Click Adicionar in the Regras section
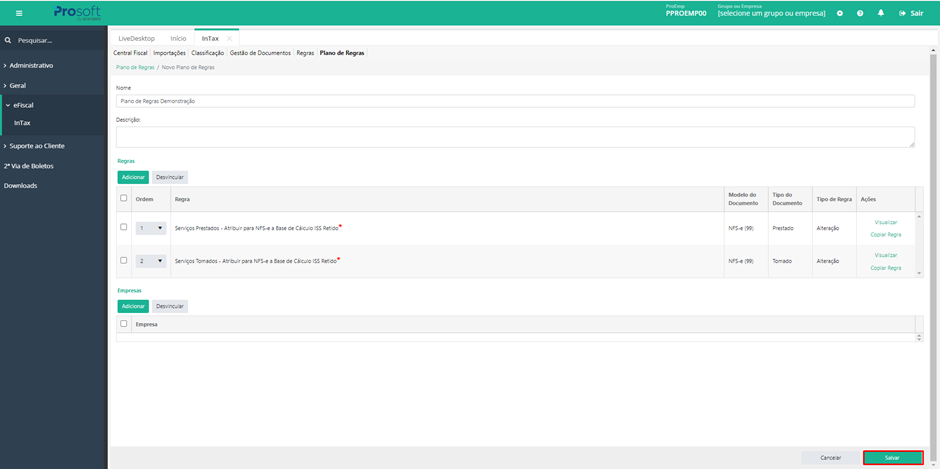Screen dimensions: 940x469 click(133, 178)
